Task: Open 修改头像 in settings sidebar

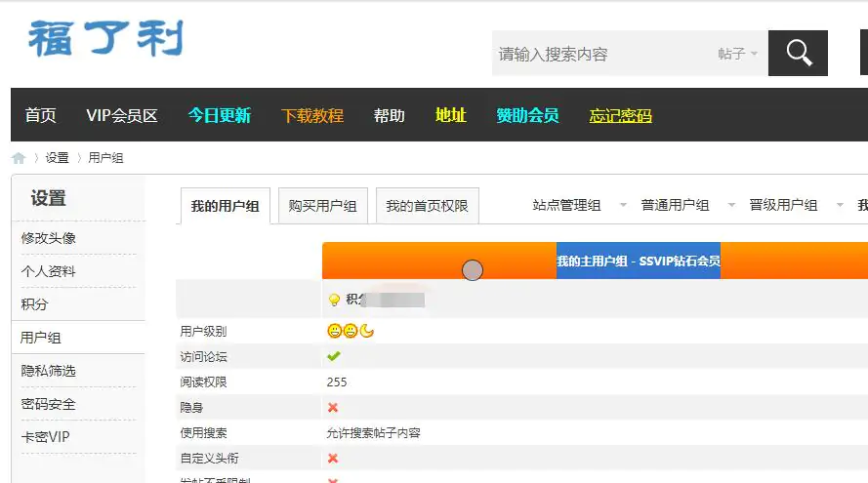Action: point(48,238)
